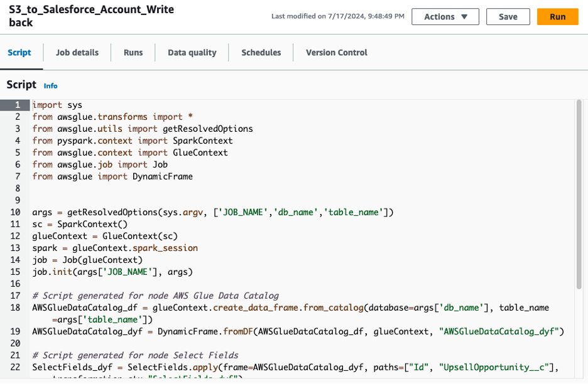The image size is (588, 384).
Task: Click 'DynamicFrame.fromDF' on line 19
Action: coord(205,331)
